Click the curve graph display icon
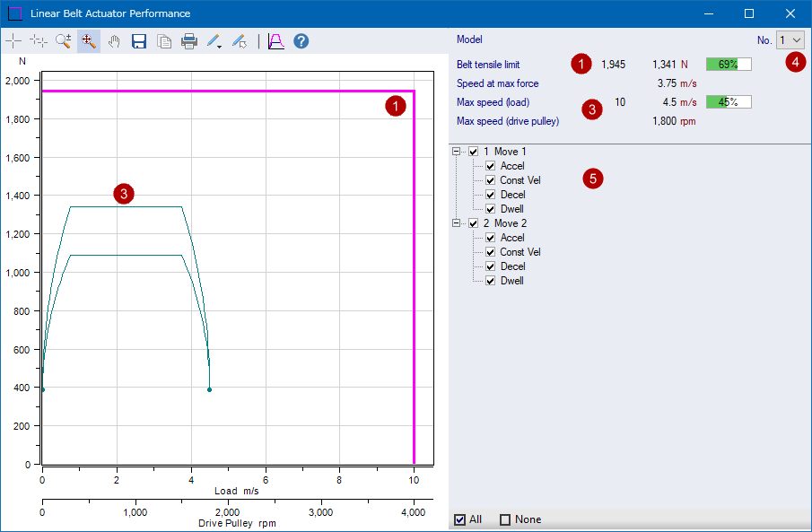 click(x=276, y=40)
